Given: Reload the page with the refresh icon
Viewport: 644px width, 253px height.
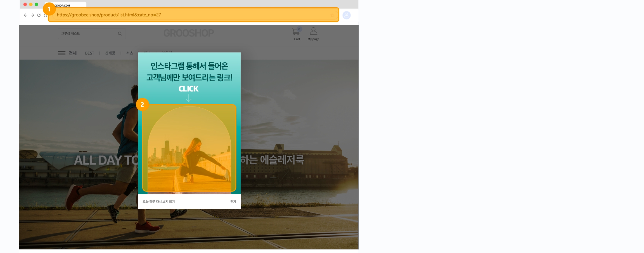Looking at the screenshot, I should point(39,15).
